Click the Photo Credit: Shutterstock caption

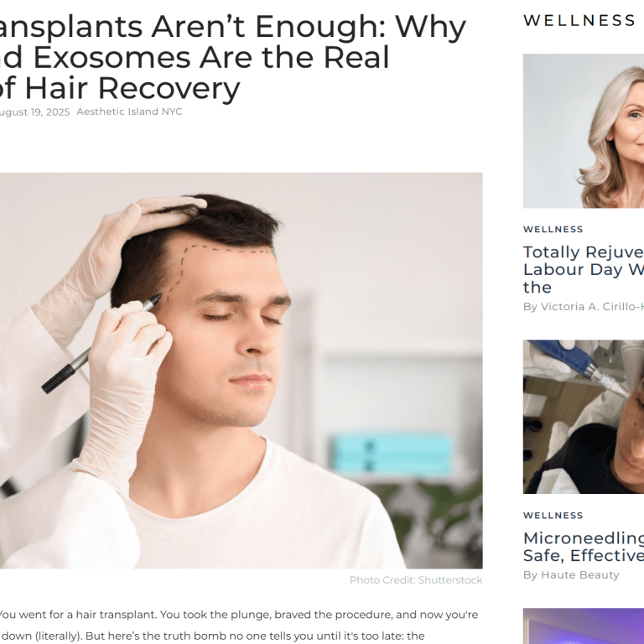click(416, 580)
